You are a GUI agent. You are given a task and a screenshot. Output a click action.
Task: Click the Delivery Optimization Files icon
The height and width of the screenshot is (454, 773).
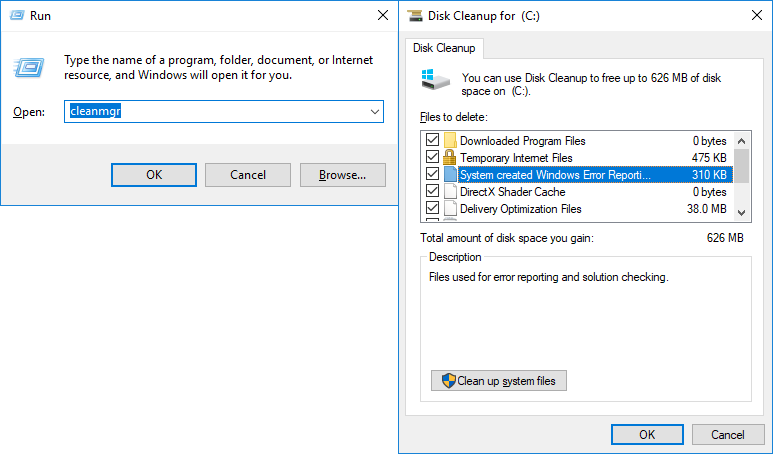450,209
